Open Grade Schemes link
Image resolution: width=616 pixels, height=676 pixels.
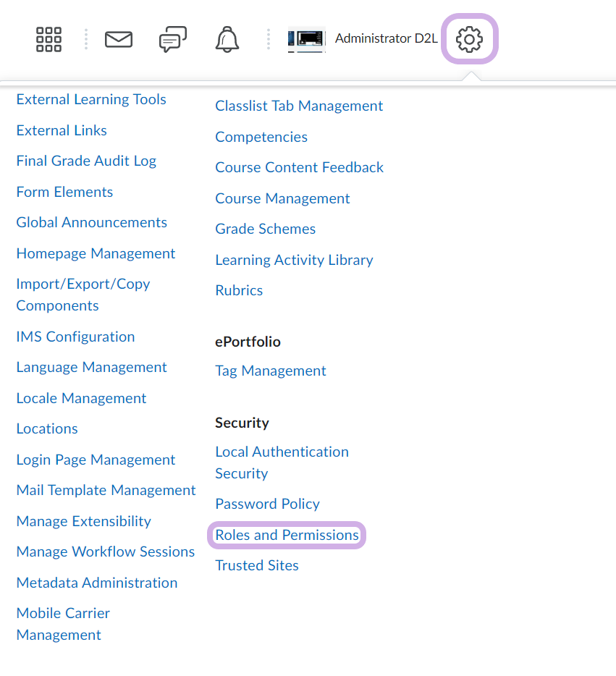(x=265, y=229)
